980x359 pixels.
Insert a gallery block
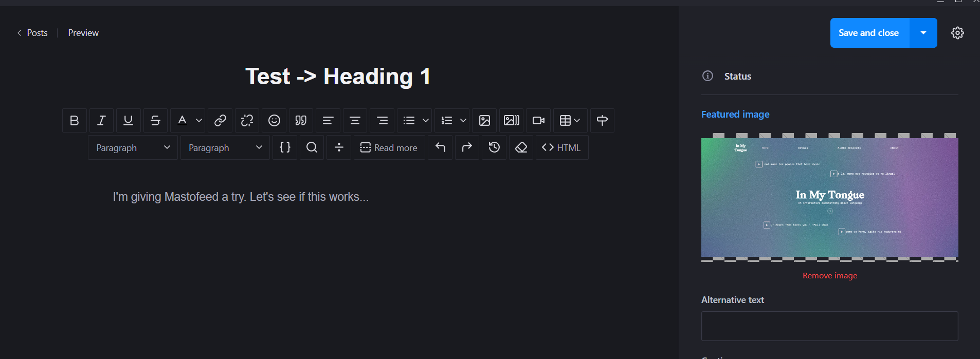pyautogui.click(x=511, y=120)
